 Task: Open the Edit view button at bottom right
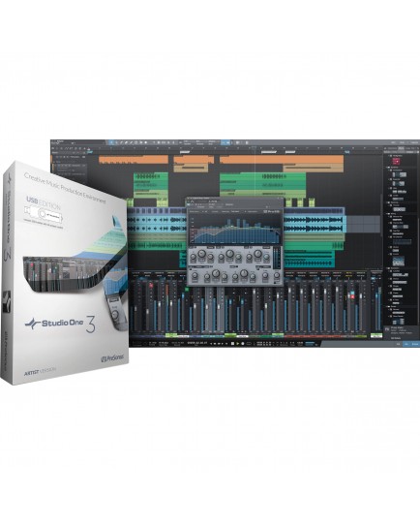click(399, 344)
